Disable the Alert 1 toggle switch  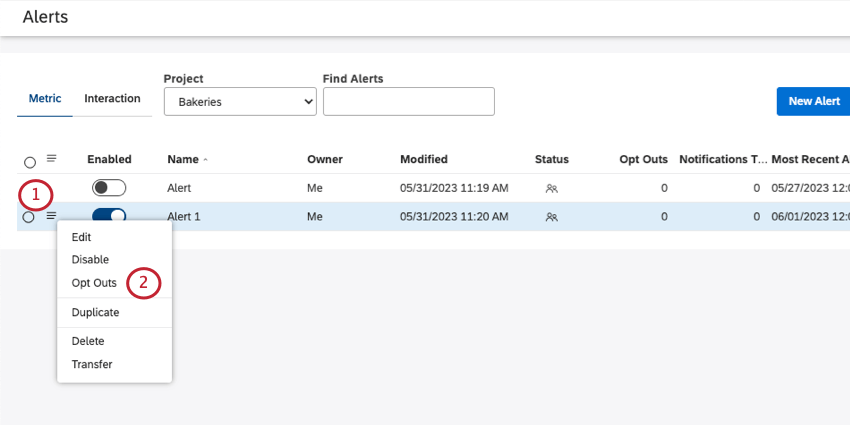tap(109, 216)
